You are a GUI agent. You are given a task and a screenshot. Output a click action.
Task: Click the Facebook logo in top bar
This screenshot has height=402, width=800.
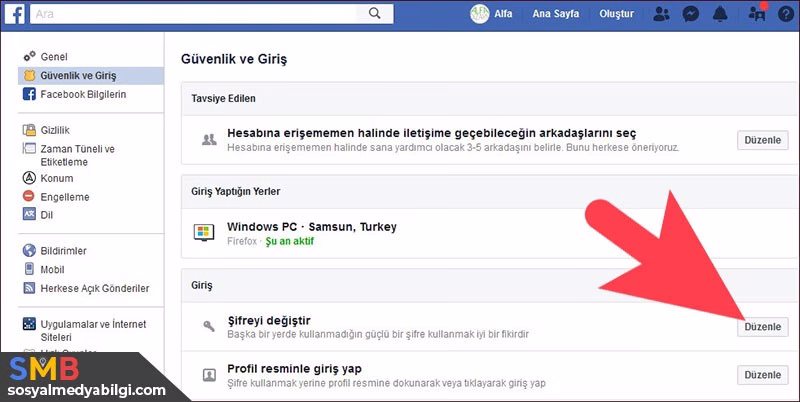pos(15,14)
